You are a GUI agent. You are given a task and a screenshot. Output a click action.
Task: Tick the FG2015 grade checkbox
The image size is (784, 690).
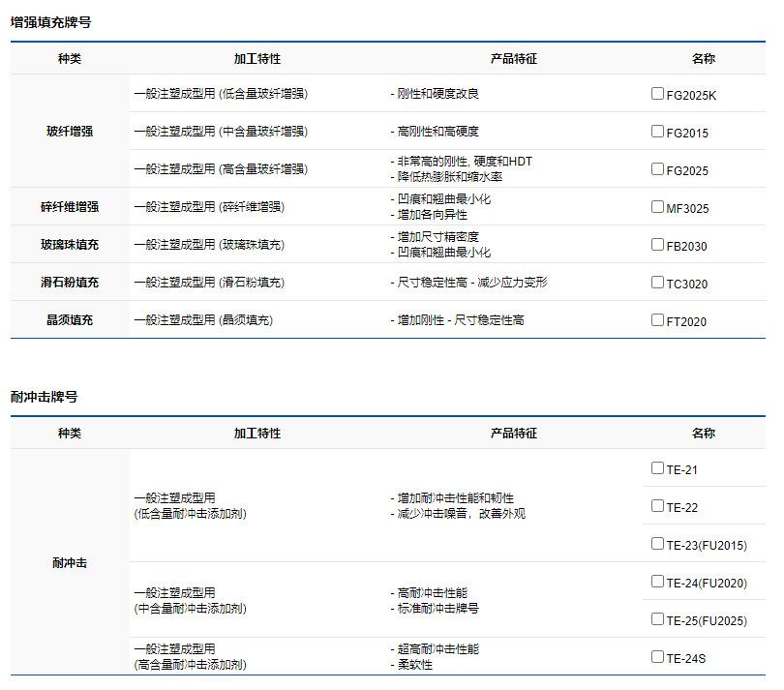click(x=658, y=132)
